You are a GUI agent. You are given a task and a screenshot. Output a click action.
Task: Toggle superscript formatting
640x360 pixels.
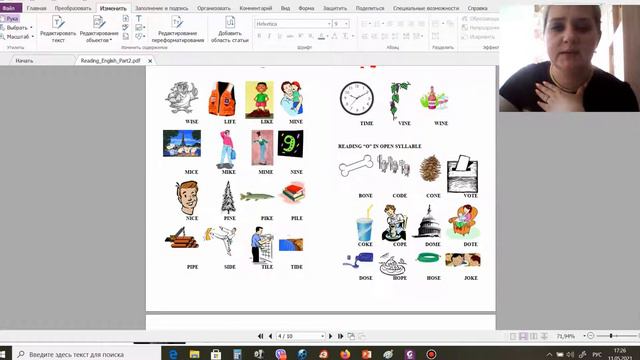pyautogui.click(x=300, y=36)
